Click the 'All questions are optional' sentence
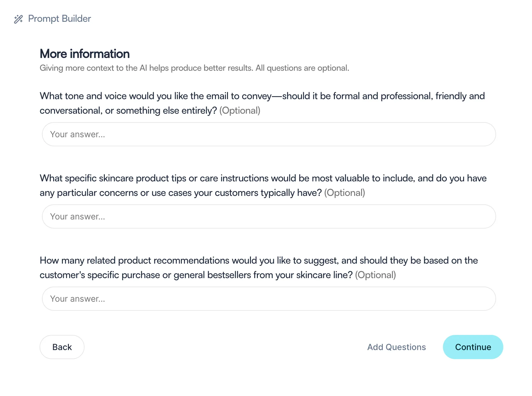Screen dimensions: 532x396 pos(302,68)
